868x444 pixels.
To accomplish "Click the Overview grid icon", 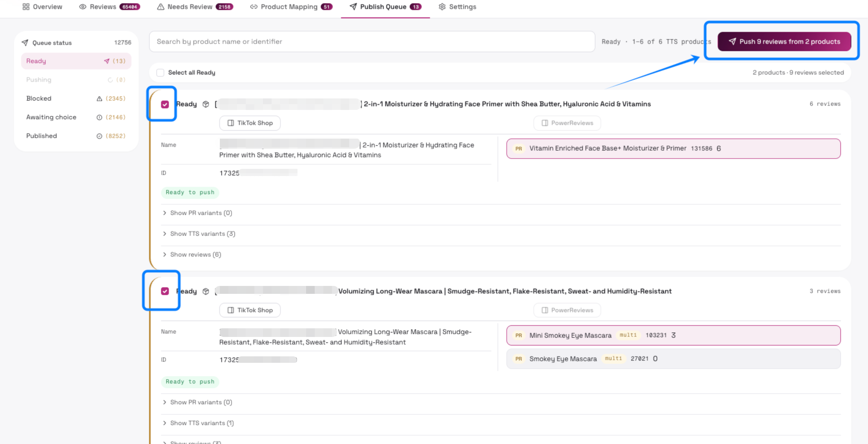I will click(26, 7).
